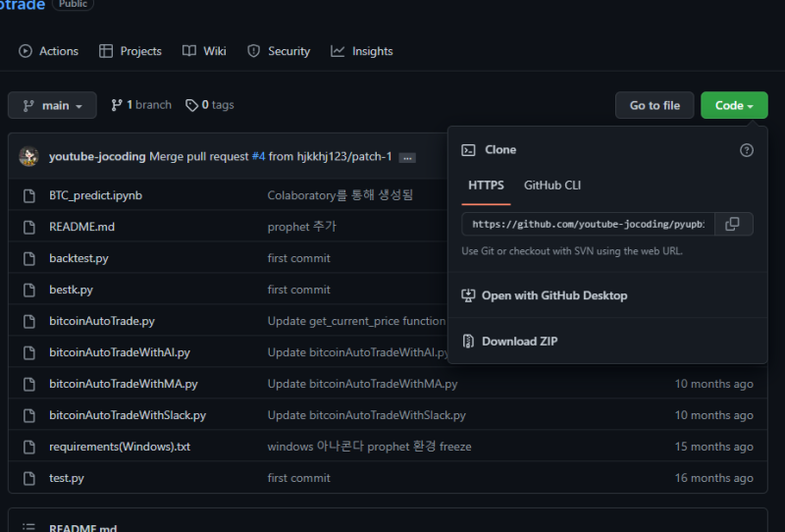This screenshot has width=785, height=532.
Task: Open the Wiki tab
Action: tap(204, 51)
